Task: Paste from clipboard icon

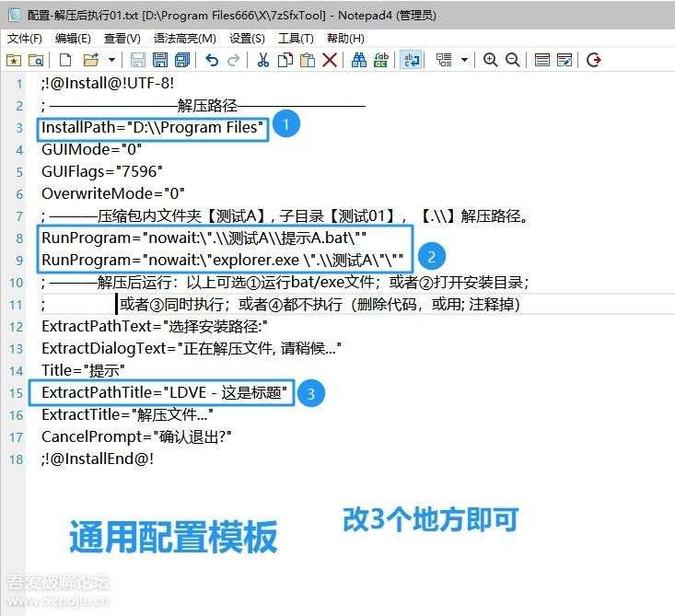Action: tap(308, 60)
